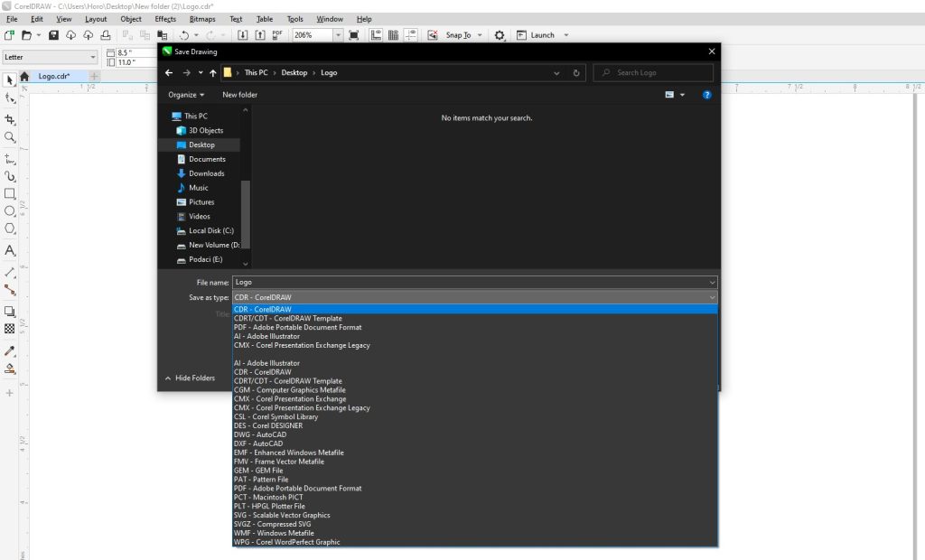Click Hide Folders
925x560 pixels.
[x=190, y=378]
